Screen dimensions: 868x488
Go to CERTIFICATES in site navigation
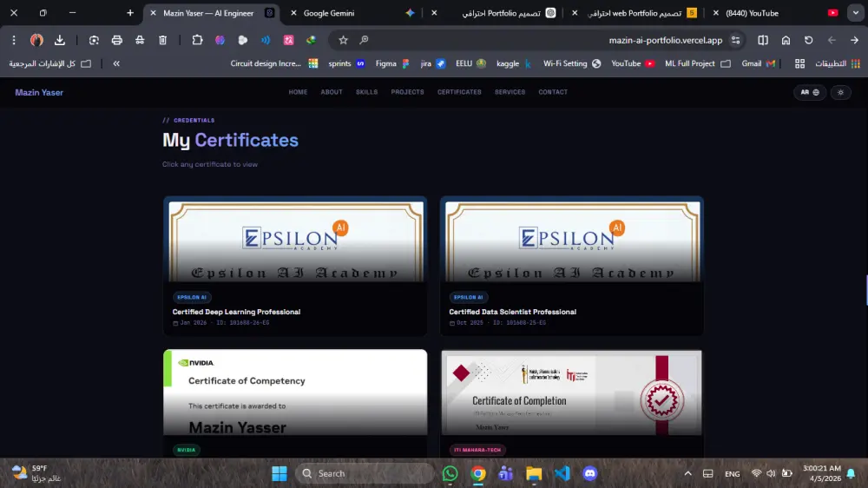tap(459, 92)
